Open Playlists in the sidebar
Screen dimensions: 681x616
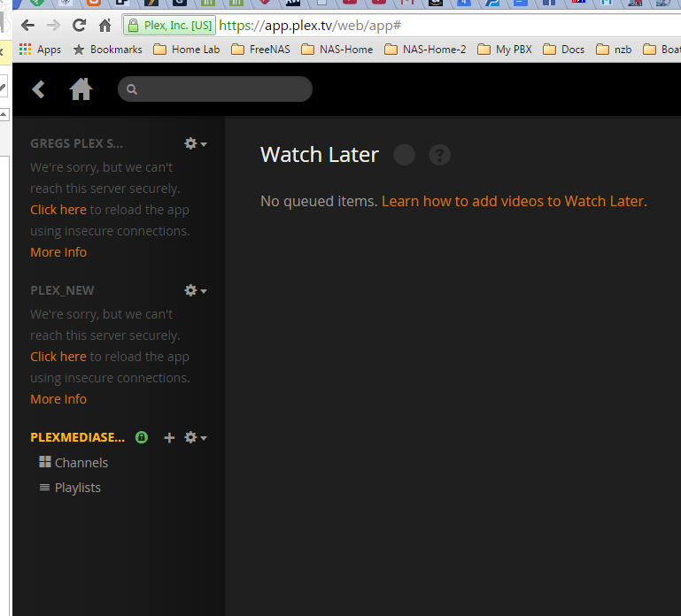pyautogui.click(x=70, y=488)
